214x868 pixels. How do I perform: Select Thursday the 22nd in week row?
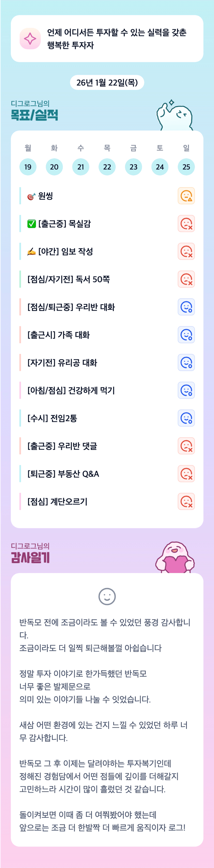pos(107,167)
